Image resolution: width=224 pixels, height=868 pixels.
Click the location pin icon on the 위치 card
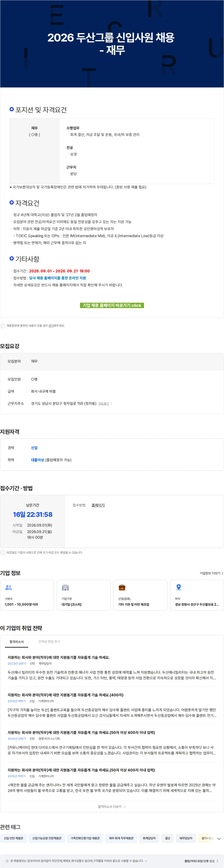coord(179,588)
